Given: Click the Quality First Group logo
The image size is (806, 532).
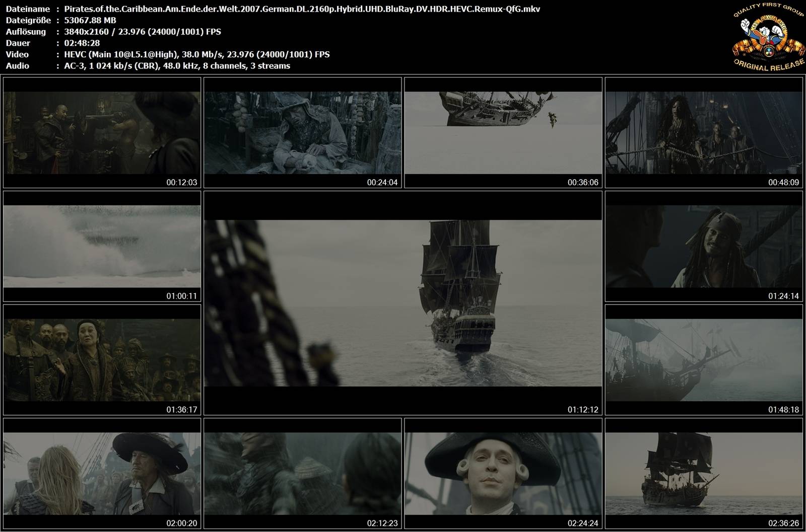Looking at the screenshot, I should pyautogui.click(x=768, y=38).
